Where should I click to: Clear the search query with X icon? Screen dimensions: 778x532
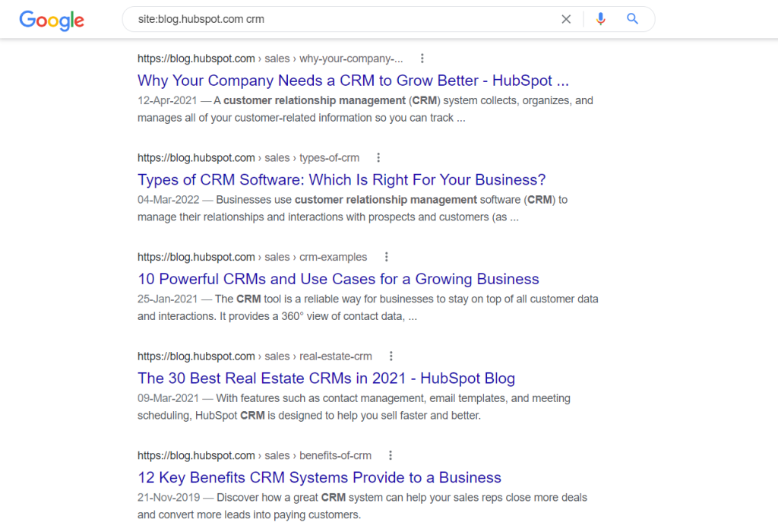tap(566, 19)
